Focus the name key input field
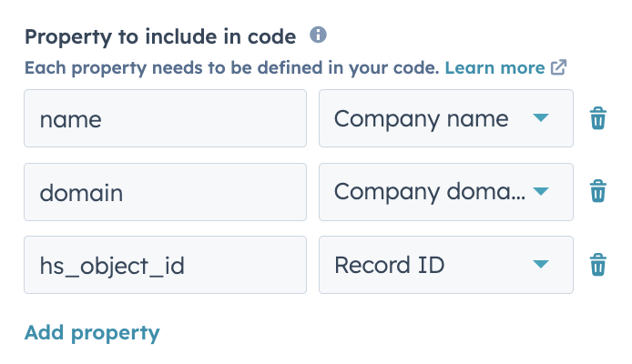 pos(165,118)
